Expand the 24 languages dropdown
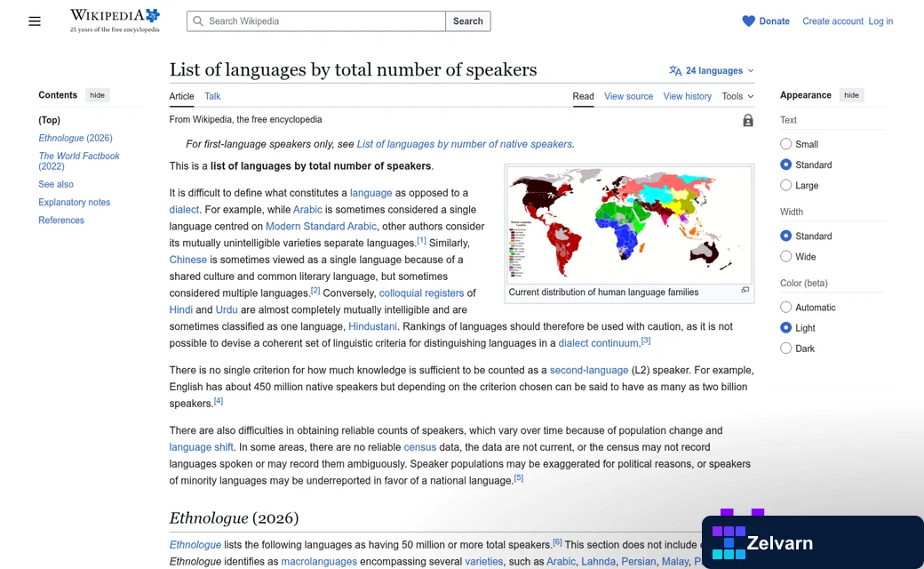 [x=712, y=71]
